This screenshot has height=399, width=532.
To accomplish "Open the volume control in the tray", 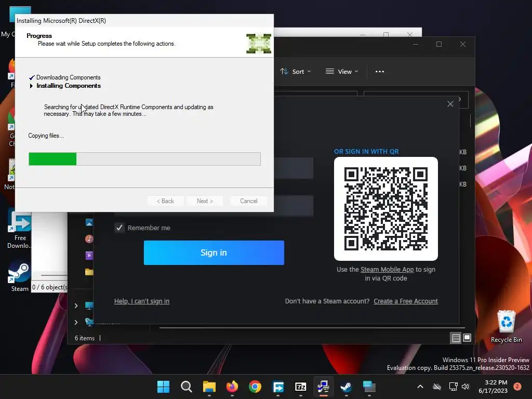I will pyautogui.click(x=465, y=387).
